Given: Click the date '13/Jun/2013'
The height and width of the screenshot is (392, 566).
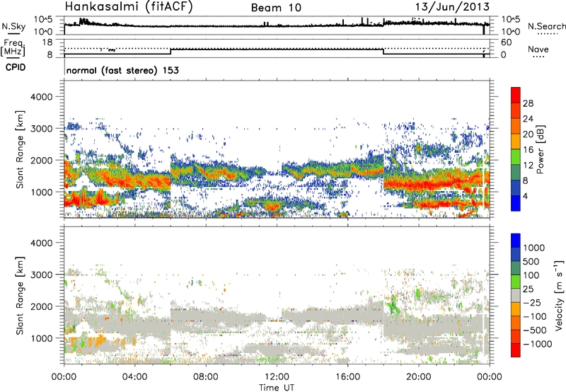Looking at the screenshot, I should click(x=452, y=7).
